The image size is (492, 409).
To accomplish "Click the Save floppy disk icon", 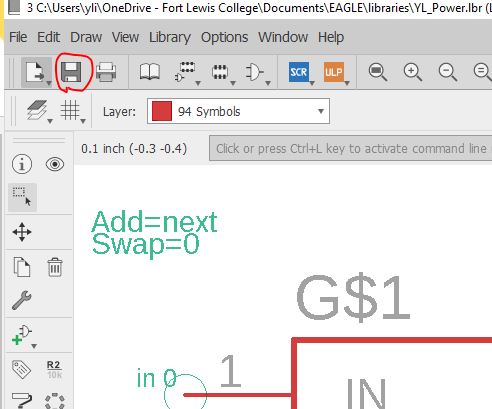I will click(x=71, y=72).
